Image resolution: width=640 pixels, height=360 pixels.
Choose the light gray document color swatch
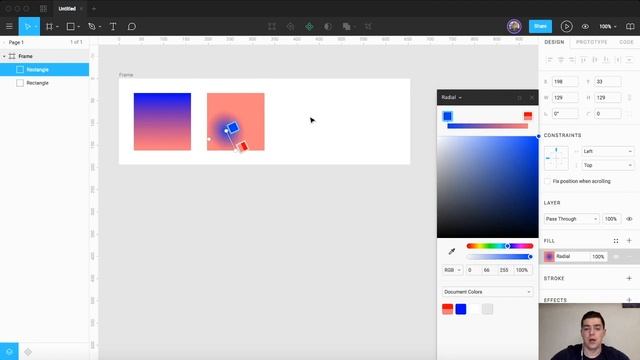pyautogui.click(x=487, y=309)
